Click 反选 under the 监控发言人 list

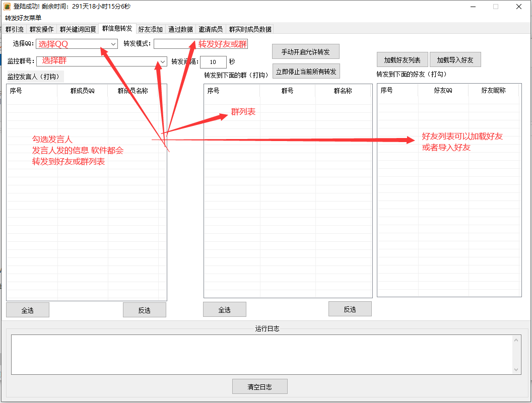(145, 310)
